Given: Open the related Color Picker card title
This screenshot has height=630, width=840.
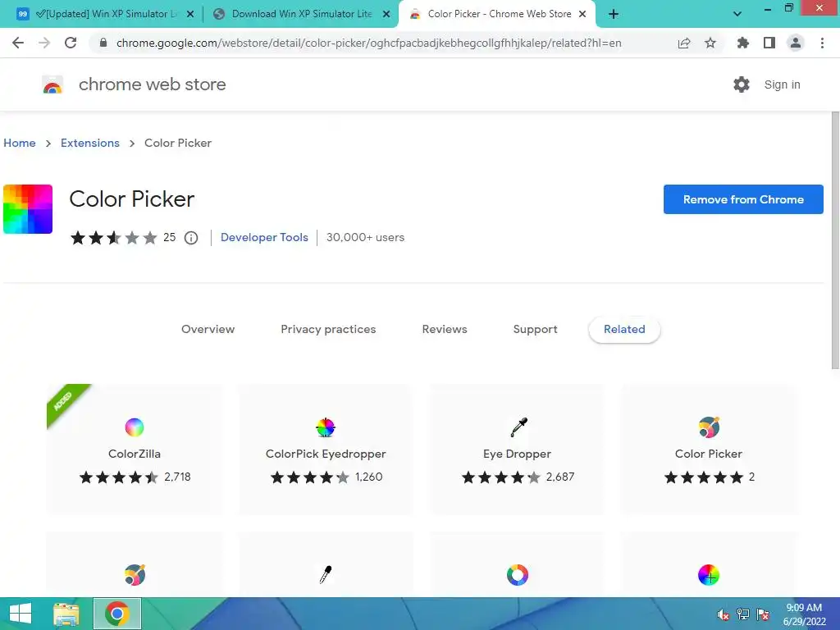Looking at the screenshot, I should pyautogui.click(x=709, y=454).
